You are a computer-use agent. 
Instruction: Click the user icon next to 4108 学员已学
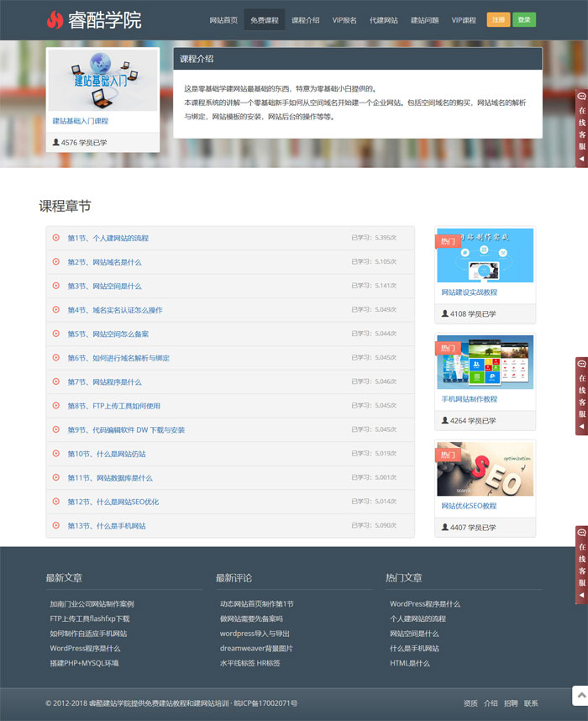tap(444, 313)
